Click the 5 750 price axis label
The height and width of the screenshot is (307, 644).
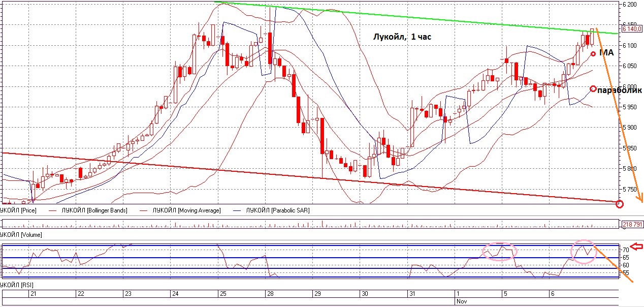(629, 189)
